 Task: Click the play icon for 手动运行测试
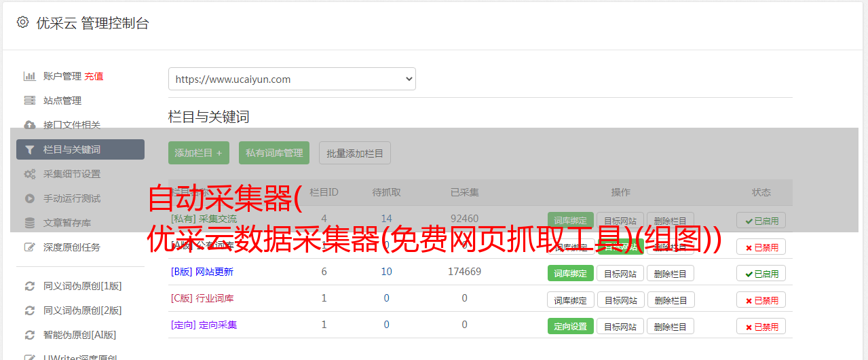tap(30, 198)
